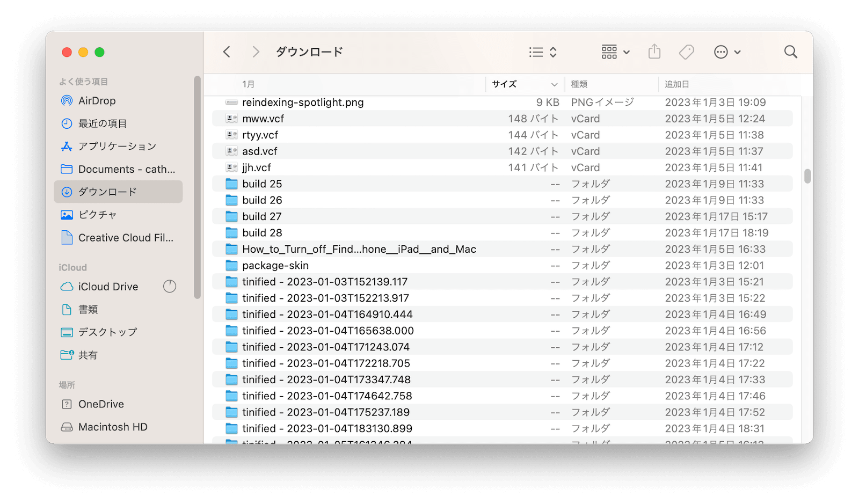Viewport: 859px width, 504px height.
Task: Click the iCloud Drive storage progress indicator
Action: coord(170,287)
